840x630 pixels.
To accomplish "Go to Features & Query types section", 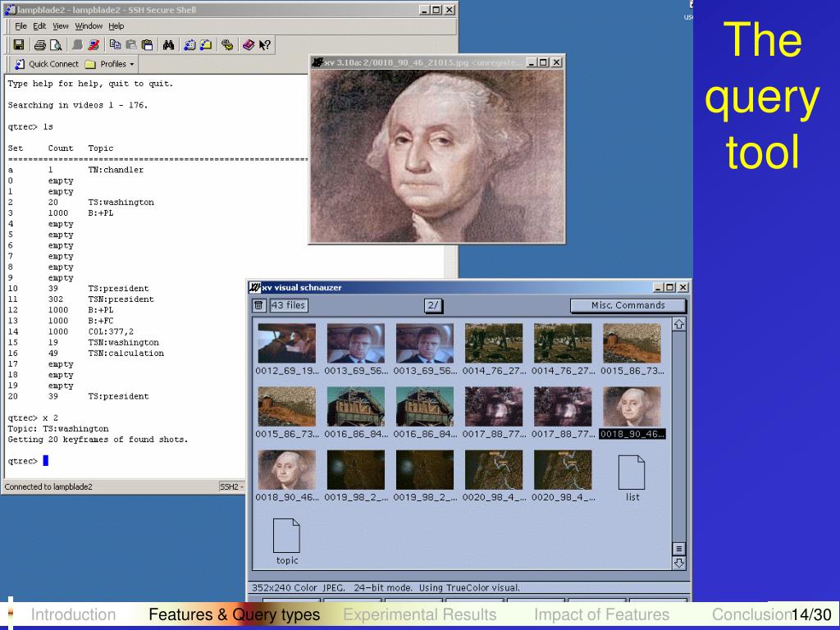I will 235,614.
